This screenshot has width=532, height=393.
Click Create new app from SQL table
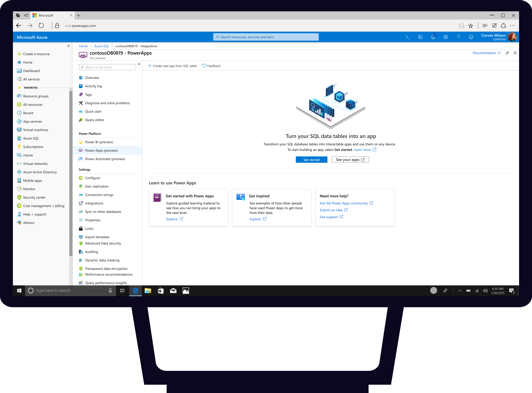tap(172, 66)
